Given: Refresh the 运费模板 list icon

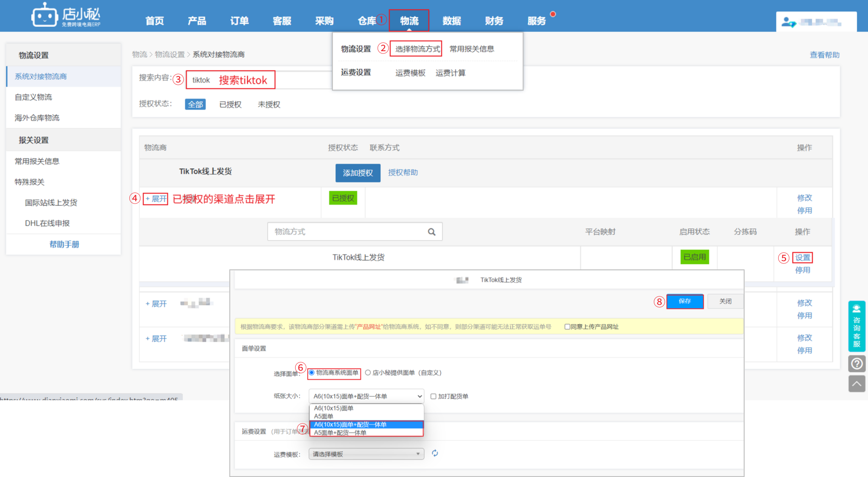Looking at the screenshot, I should [x=435, y=454].
